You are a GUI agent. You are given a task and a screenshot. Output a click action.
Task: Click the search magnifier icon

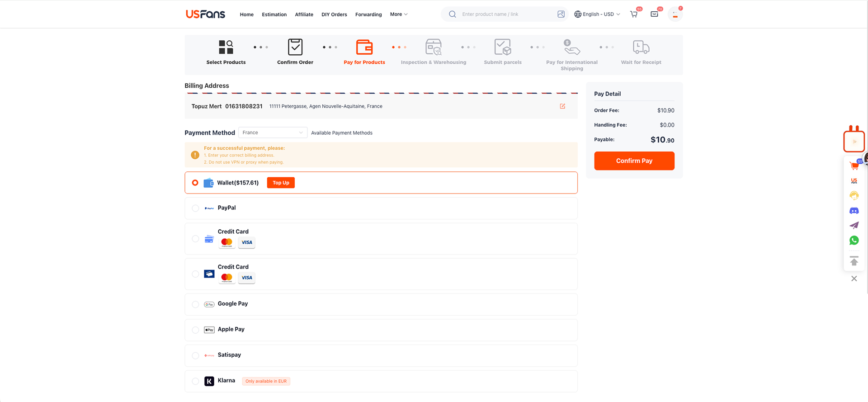pos(452,14)
